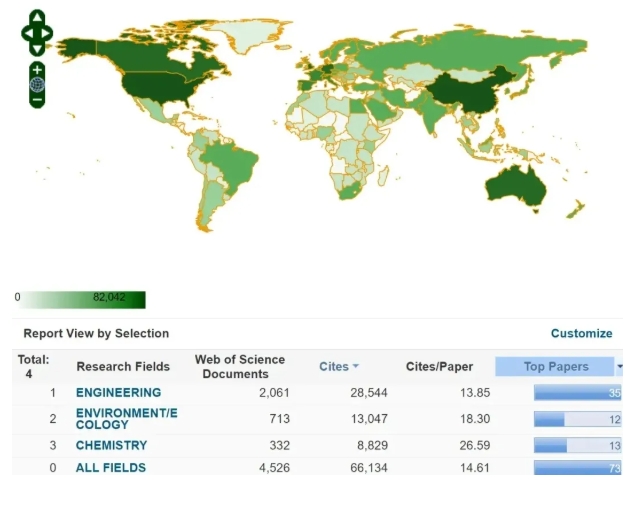Click the green color scale legend bar

pos(82,299)
